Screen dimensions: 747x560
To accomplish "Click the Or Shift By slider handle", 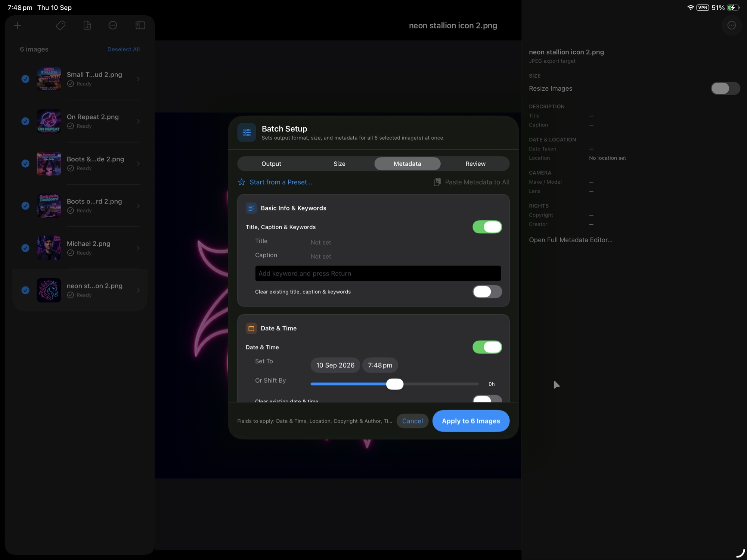I will (x=395, y=384).
